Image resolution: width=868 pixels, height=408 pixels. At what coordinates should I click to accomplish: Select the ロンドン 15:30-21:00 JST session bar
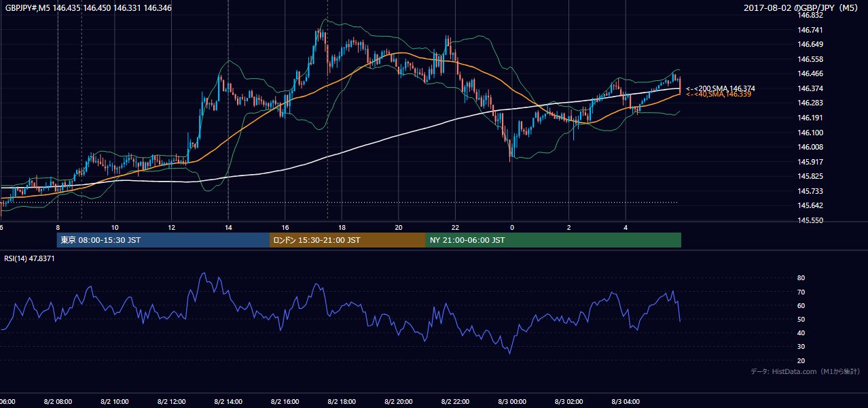coord(348,240)
